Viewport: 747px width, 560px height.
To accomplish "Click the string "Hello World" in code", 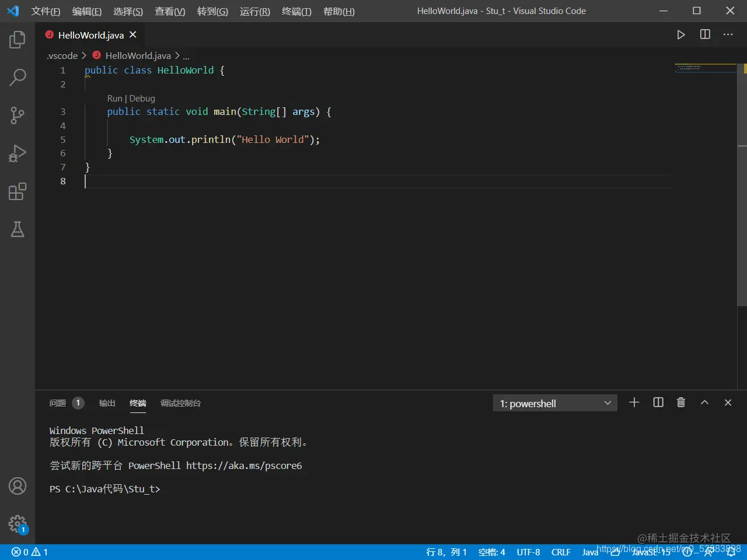I will click(273, 139).
